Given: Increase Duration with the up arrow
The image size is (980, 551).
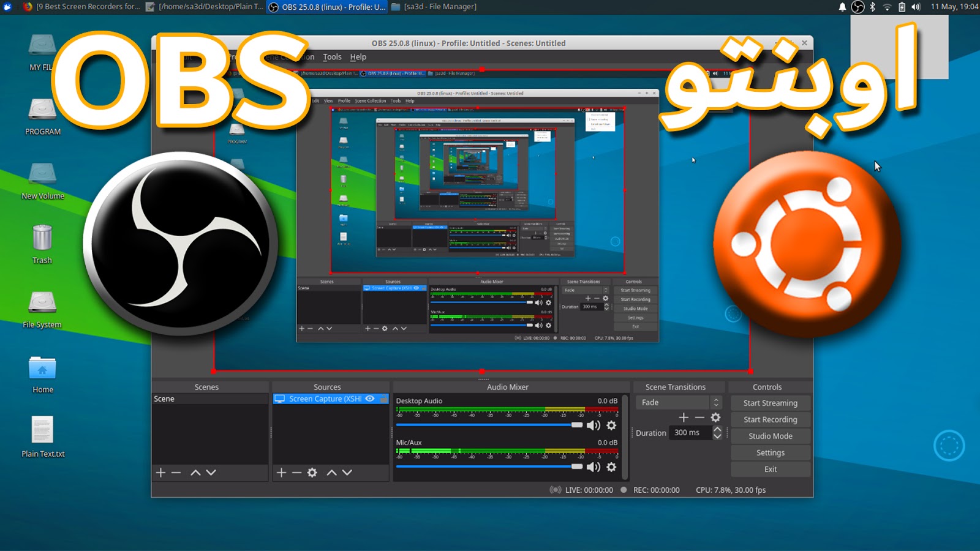Looking at the screenshot, I should coord(717,429).
